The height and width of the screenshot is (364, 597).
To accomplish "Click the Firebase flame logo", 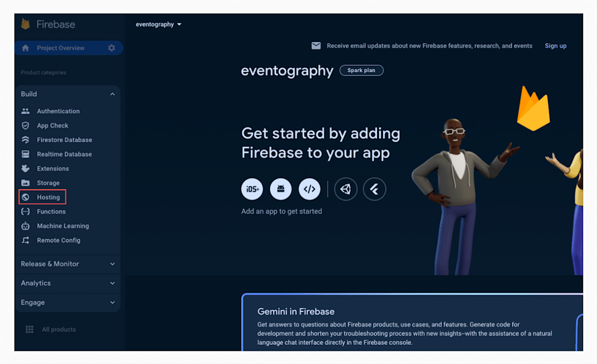I will (26, 24).
